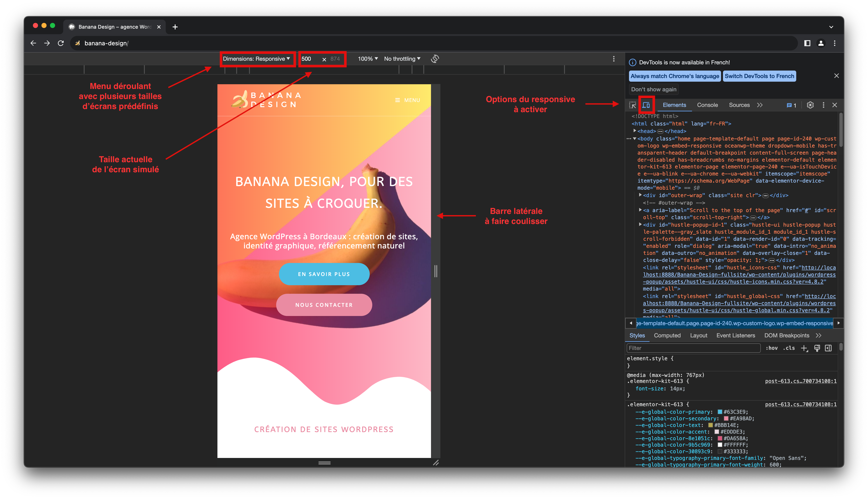Toggle rendering emulations paintbrush icon
The width and height of the screenshot is (868, 499).
(817, 348)
